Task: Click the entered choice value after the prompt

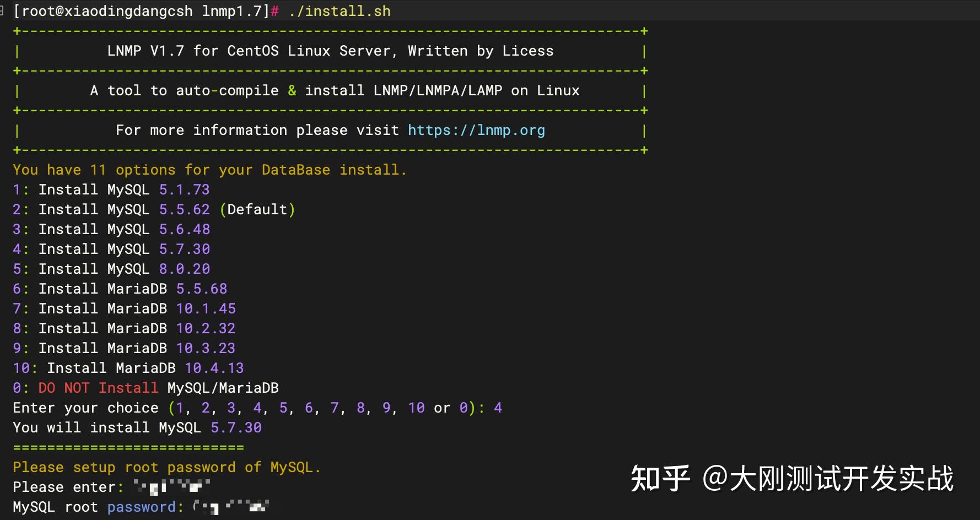Action: click(x=498, y=408)
